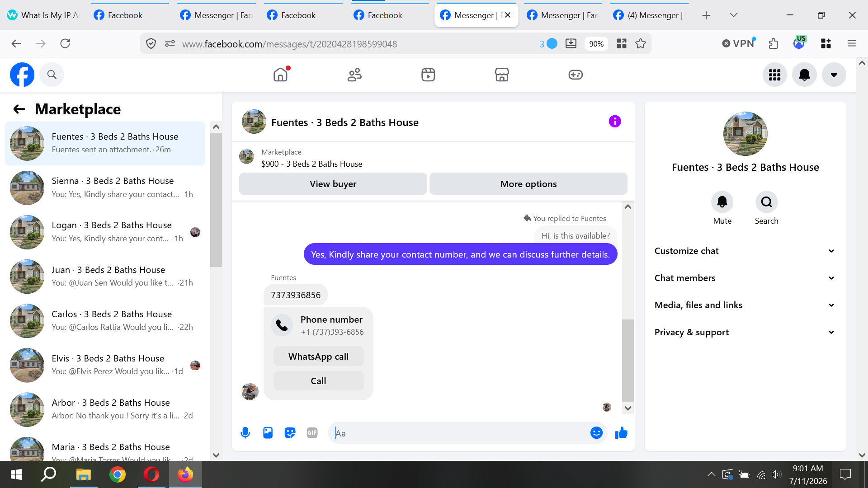Bookmark this page star icon
This screenshot has width=868, height=488.
pos(641,43)
